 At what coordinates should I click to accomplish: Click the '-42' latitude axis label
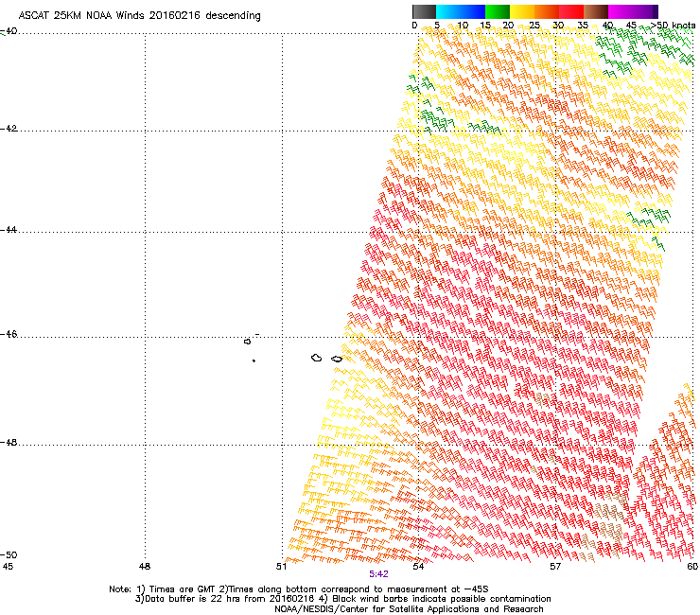[x=9, y=128]
